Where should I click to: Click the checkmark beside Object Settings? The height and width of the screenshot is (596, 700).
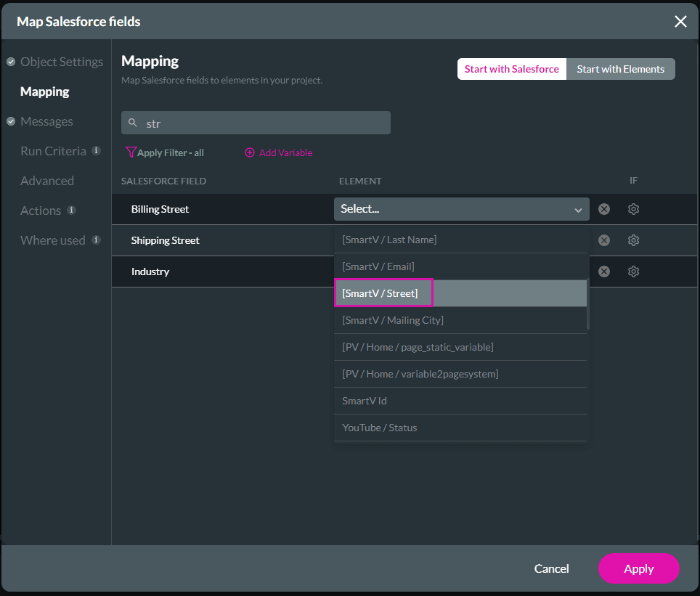click(x=9, y=62)
